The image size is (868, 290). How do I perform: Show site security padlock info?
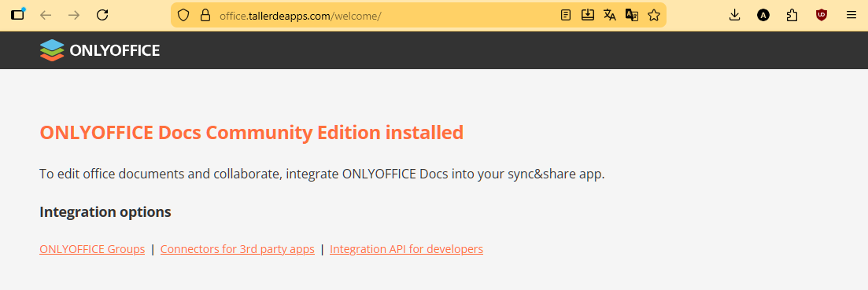click(x=205, y=15)
